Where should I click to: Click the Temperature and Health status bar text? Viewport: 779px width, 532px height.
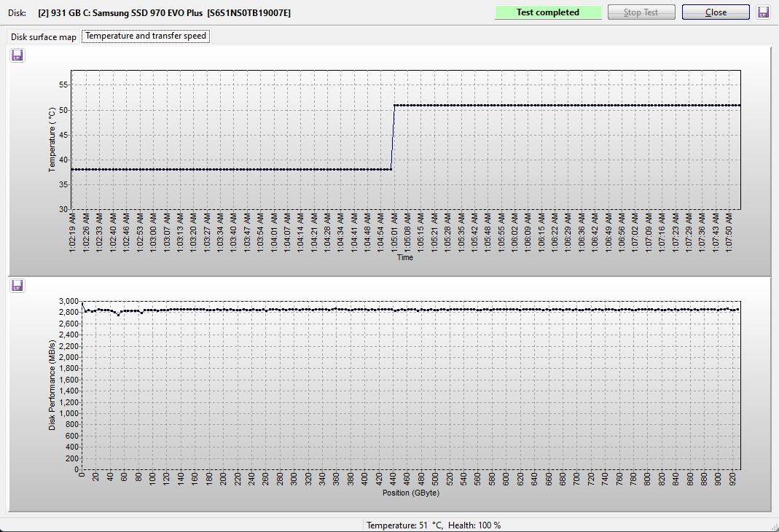click(434, 525)
